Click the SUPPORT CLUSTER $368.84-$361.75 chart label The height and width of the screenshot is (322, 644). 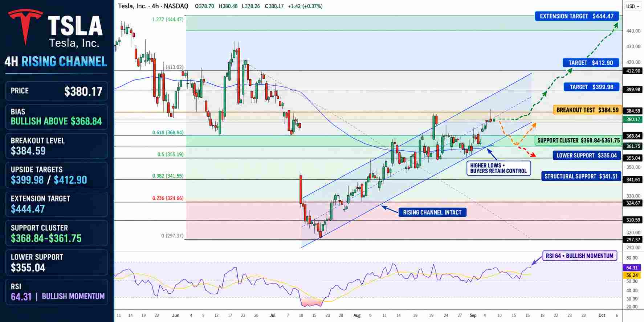click(578, 140)
